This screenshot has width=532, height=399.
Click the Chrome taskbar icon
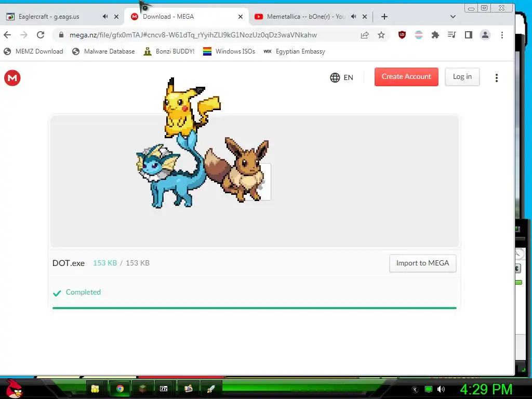[x=120, y=389]
